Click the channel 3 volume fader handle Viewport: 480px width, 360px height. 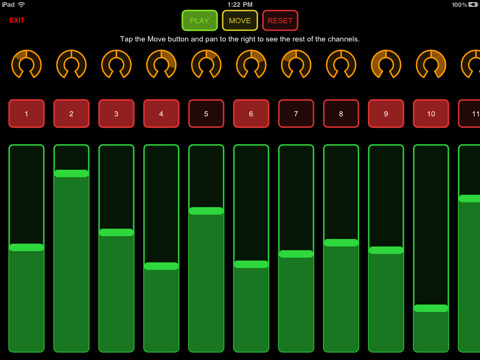(116, 232)
